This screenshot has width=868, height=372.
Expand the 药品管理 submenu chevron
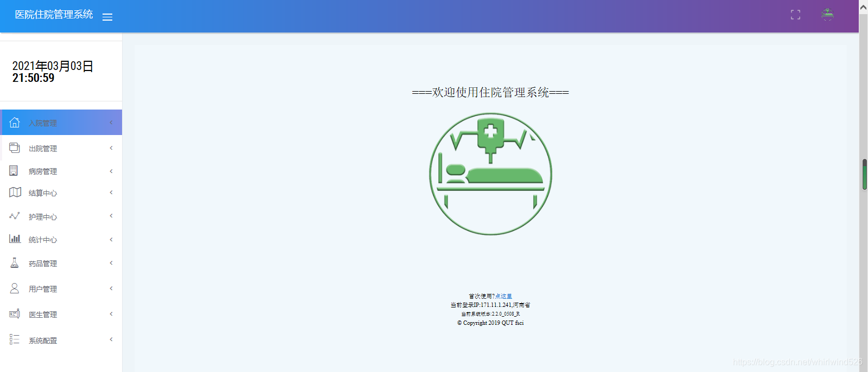point(111,263)
